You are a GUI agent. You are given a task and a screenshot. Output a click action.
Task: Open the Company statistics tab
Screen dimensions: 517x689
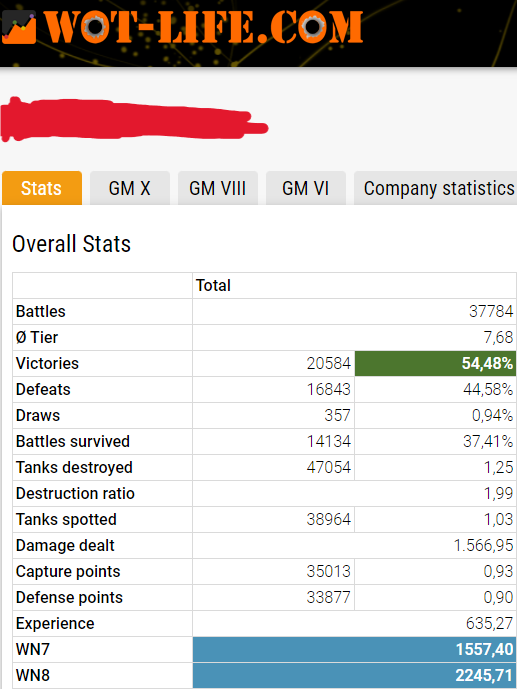click(x=436, y=188)
